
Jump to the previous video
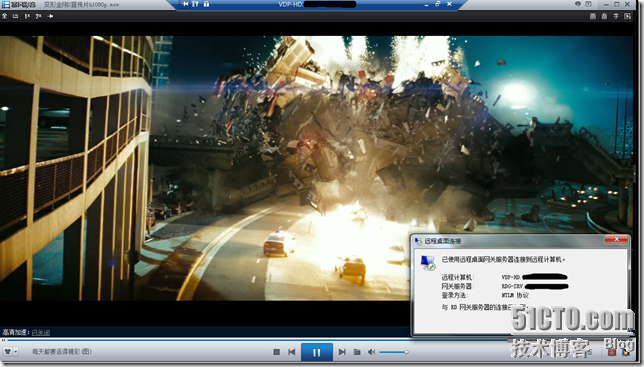[292, 352]
